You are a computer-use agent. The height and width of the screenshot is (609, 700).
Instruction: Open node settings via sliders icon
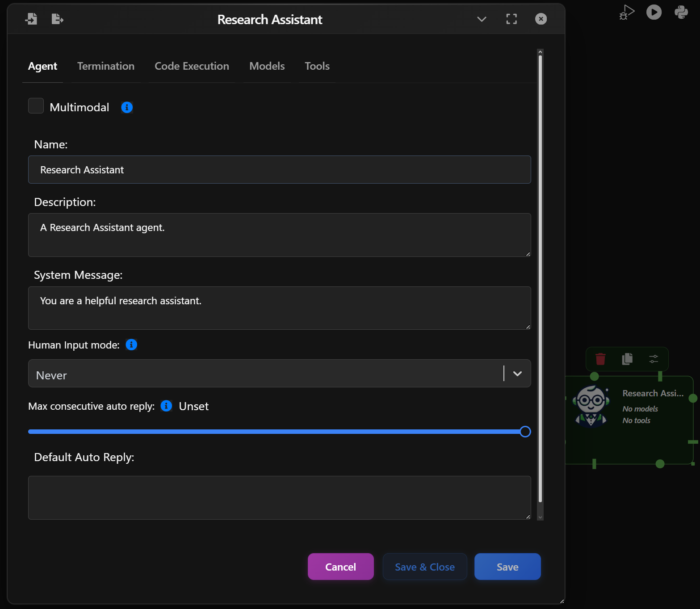654,359
